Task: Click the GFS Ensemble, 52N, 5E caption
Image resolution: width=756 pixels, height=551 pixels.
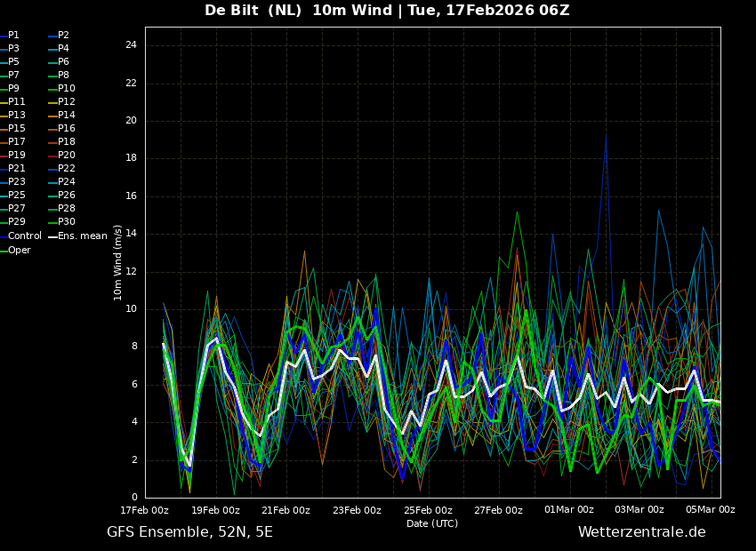Action: coord(189,532)
